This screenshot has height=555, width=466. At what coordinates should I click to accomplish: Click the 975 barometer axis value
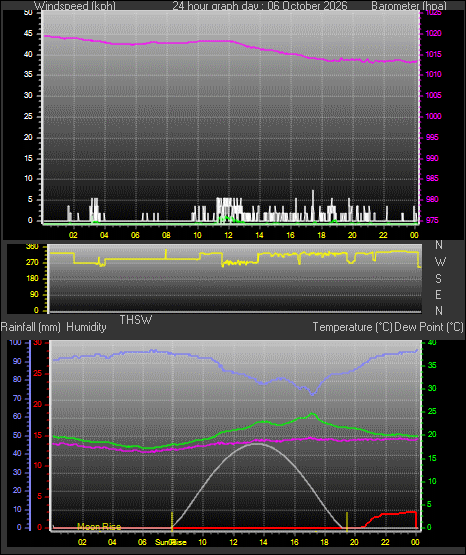tap(432, 221)
